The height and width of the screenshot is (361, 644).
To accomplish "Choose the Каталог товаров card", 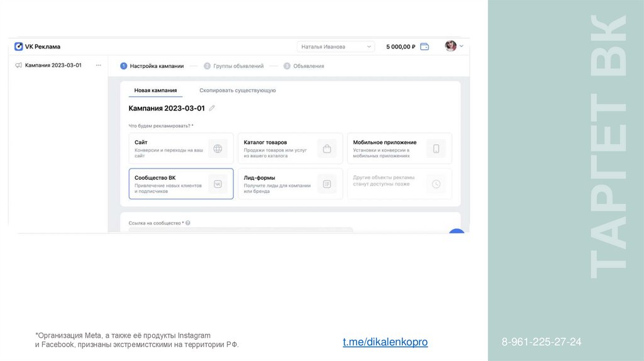I will [x=291, y=148].
